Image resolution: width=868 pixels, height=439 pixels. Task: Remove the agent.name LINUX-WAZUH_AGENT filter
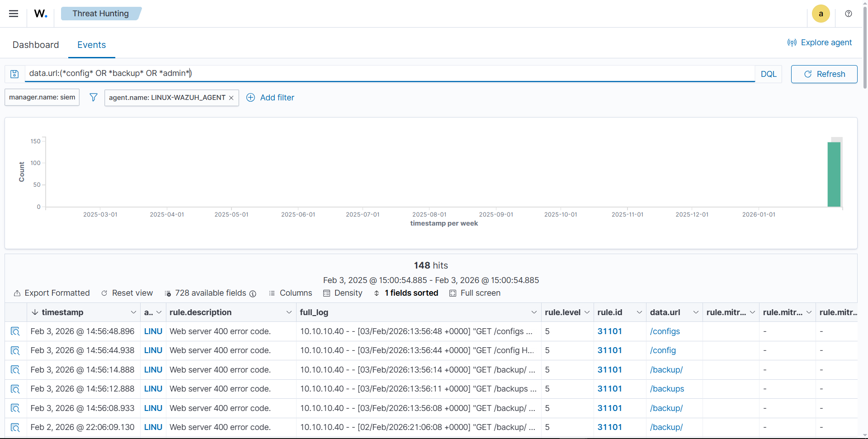[x=231, y=98]
